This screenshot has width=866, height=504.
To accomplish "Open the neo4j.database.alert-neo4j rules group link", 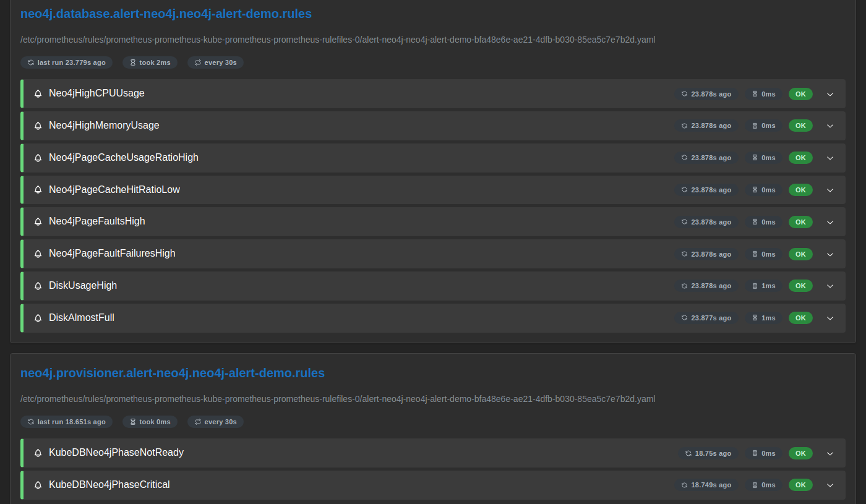I will [166, 14].
